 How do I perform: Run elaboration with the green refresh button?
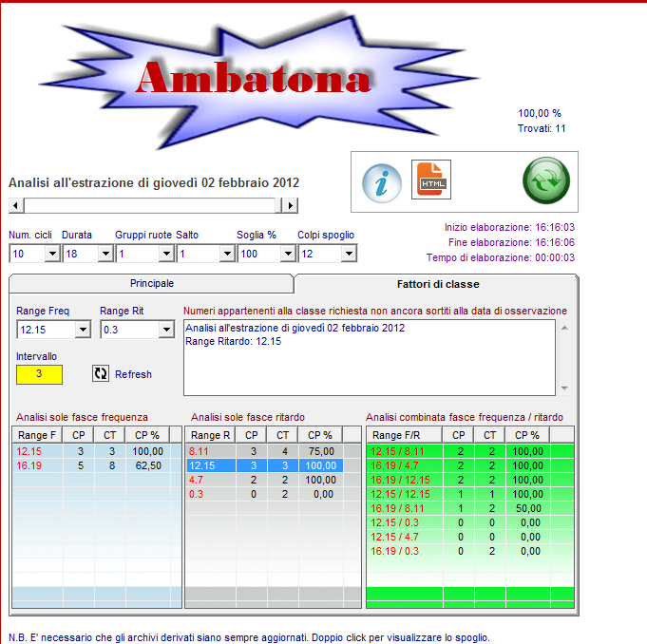pos(546,180)
